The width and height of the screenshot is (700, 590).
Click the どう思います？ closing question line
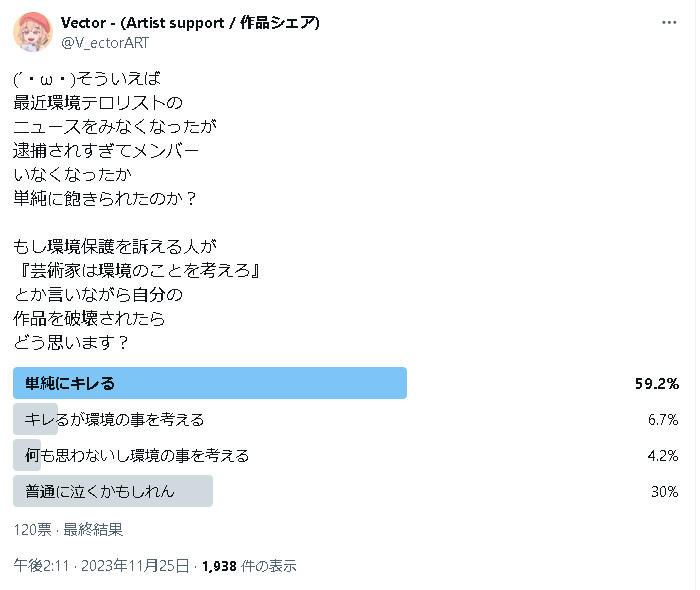click(71, 342)
